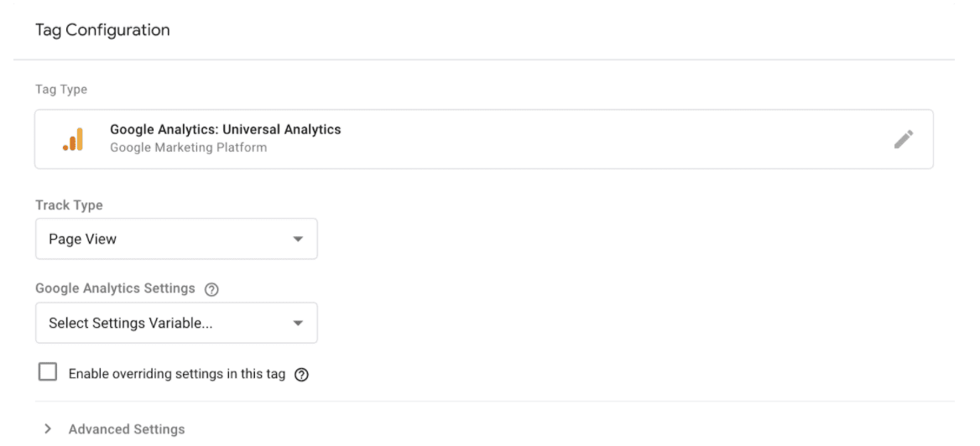Click the pencil edit icon for tag type
Image resolution: width=980 pixels, height=446 pixels.
(x=903, y=139)
